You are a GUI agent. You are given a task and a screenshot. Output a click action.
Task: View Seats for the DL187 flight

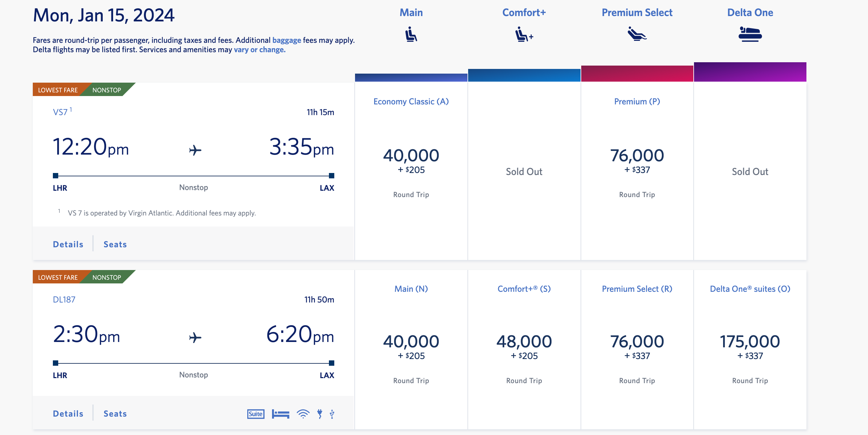115,414
